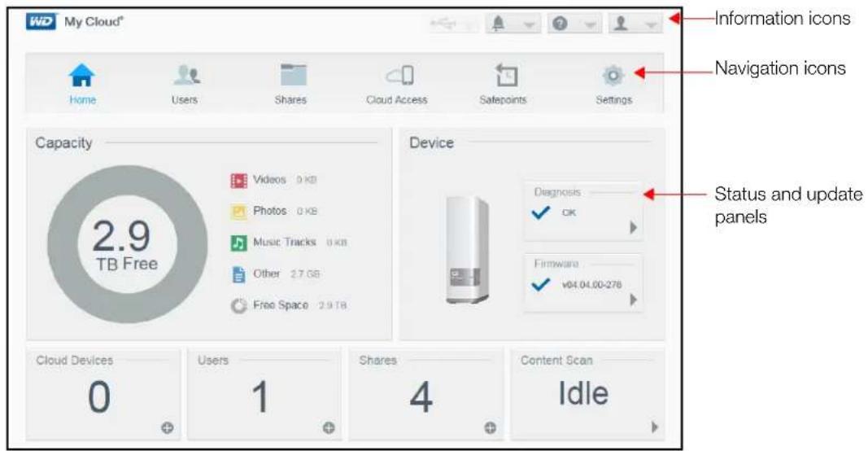Click the Device panel heading
The width and height of the screenshot is (868, 451).
click(x=431, y=143)
